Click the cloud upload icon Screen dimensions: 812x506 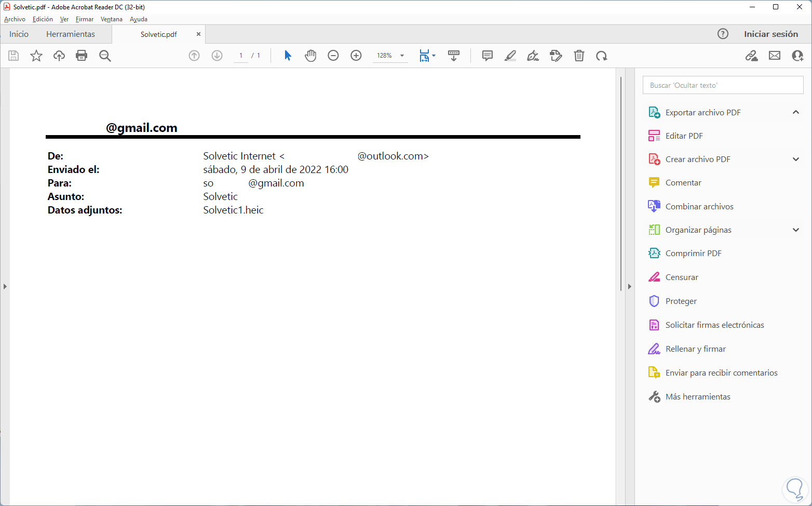pos(59,56)
